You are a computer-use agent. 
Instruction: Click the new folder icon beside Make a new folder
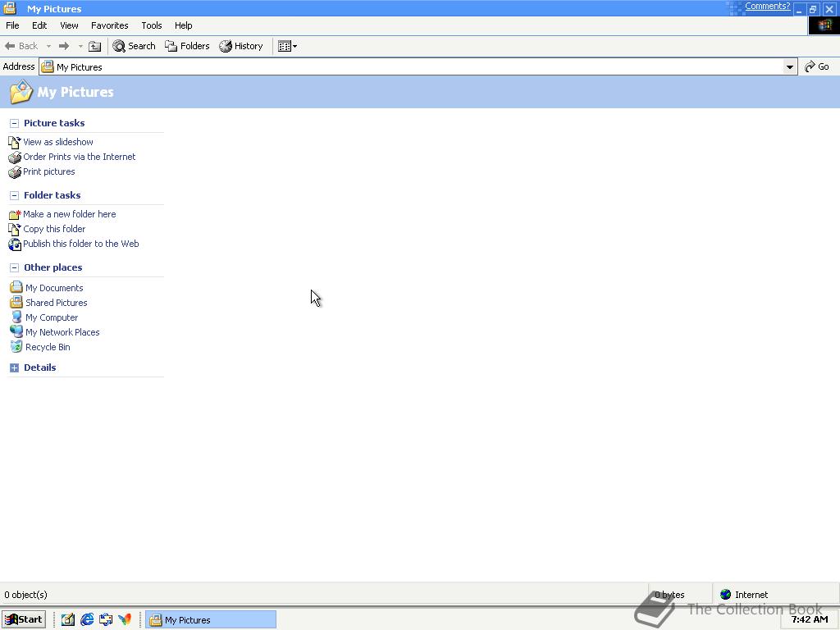click(x=15, y=215)
